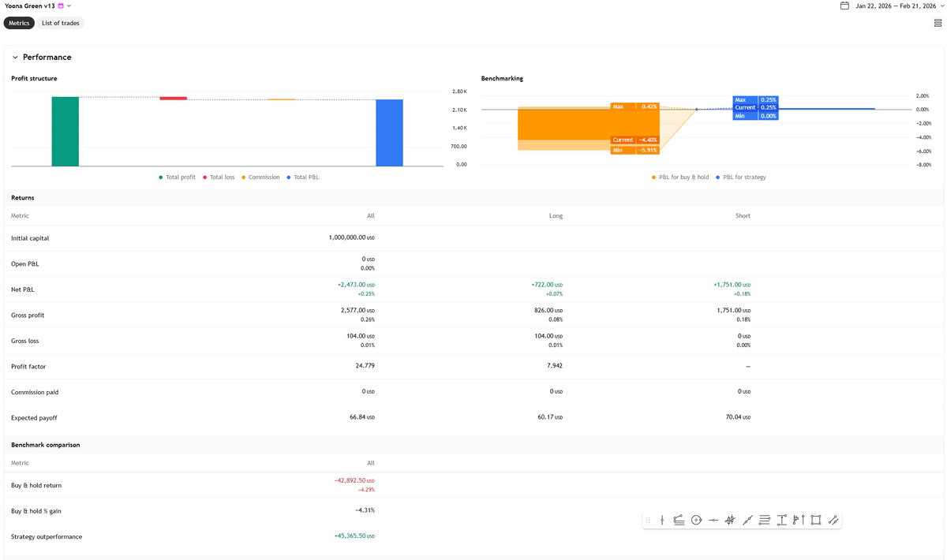Image resolution: width=947 pixels, height=560 pixels.
Task: Click the green Total profit bar
Action: (66, 132)
